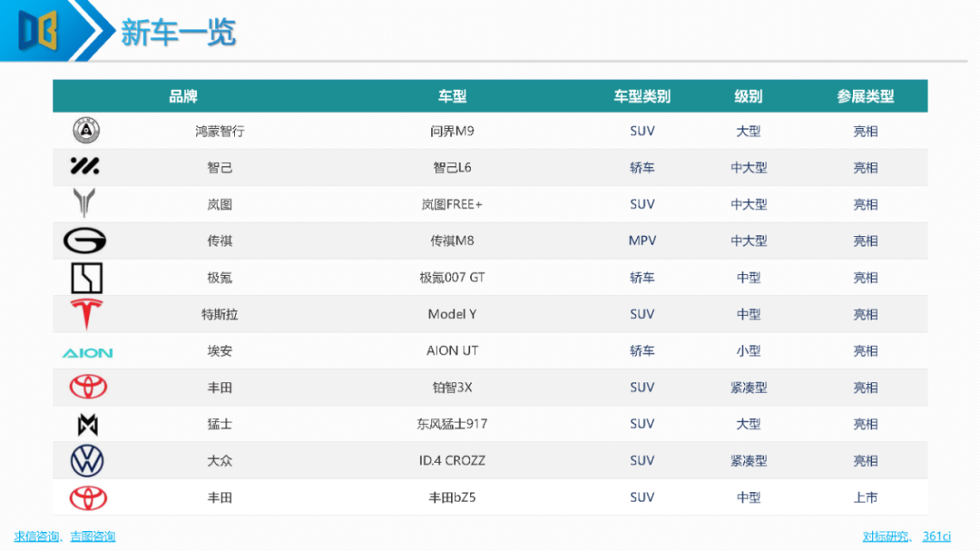Click 紧凑型 in the 铂智3X row

[748, 388]
